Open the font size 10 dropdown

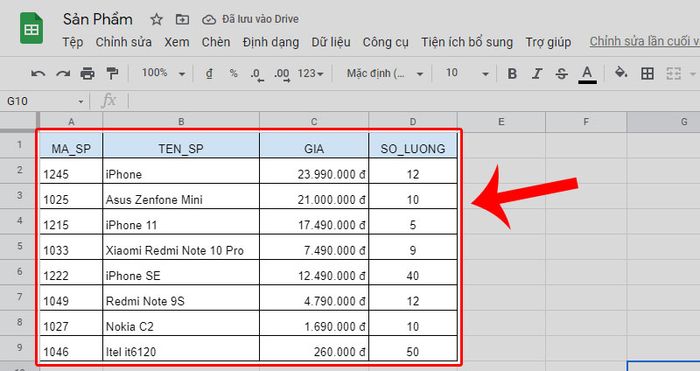(x=467, y=73)
